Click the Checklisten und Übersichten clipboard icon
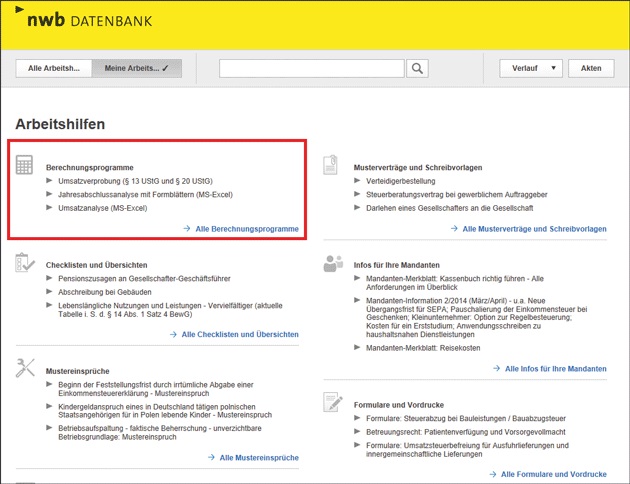The width and height of the screenshot is (630, 484). (x=25, y=263)
